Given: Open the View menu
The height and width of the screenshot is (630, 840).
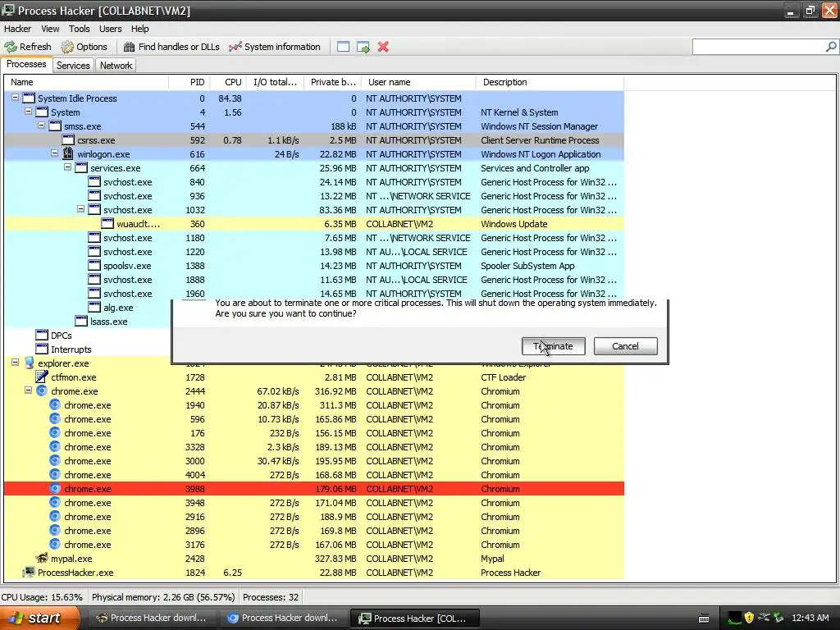Looking at the screenshot, I should [x=50, y=29].
